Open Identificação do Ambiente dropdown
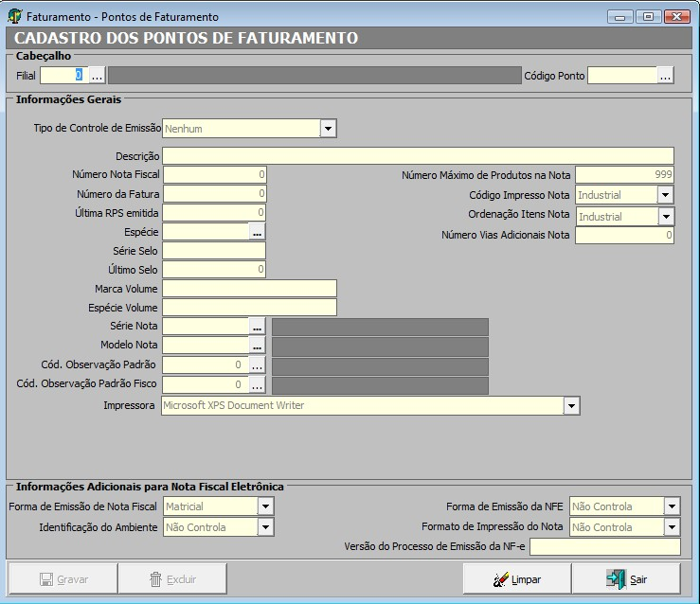 pos(265,527)
